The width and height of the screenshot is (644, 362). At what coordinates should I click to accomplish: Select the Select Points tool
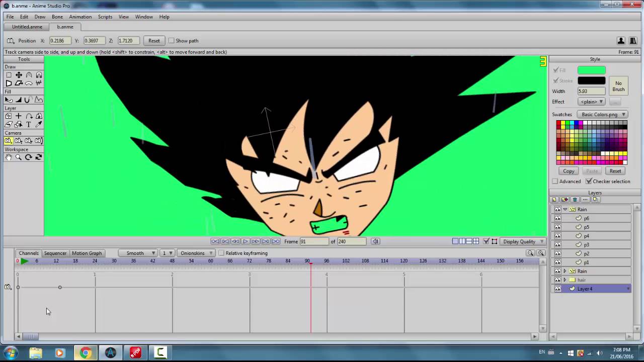(9, 75)
